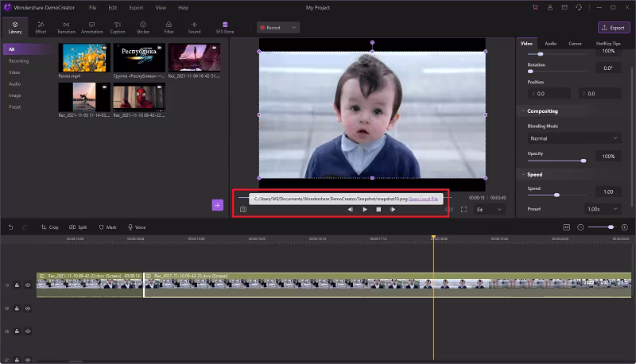Viewport: 636px width, 364px height.
Task: Collapse the Compositing section
Action: [523, 110]
